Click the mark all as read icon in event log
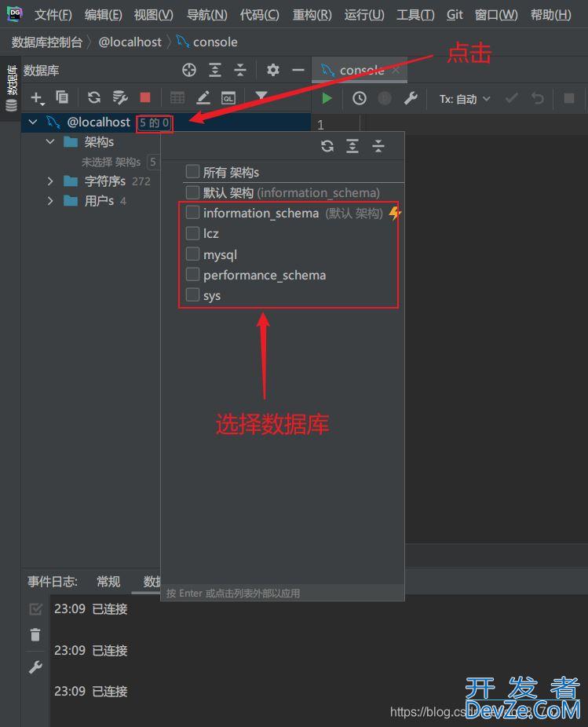Viewport: 588px width, 727px height. click(35, 608)
